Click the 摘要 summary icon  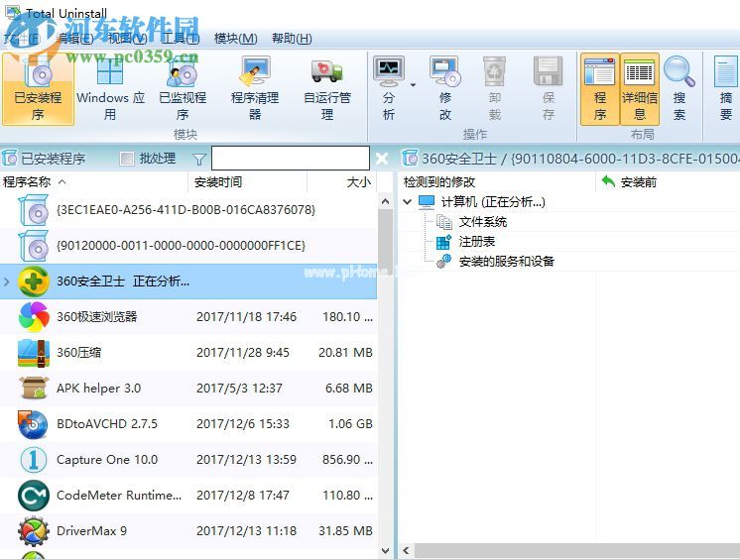pos(726,71)
